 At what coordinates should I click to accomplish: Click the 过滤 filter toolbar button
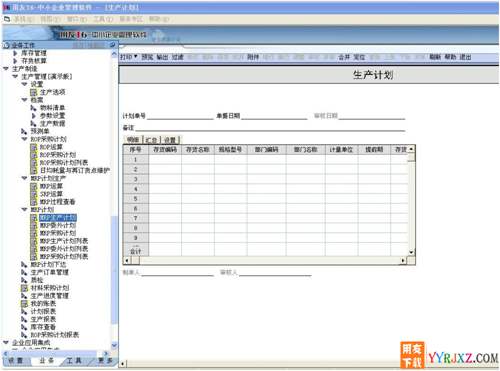pyautogui.click(x=178, y=57)
